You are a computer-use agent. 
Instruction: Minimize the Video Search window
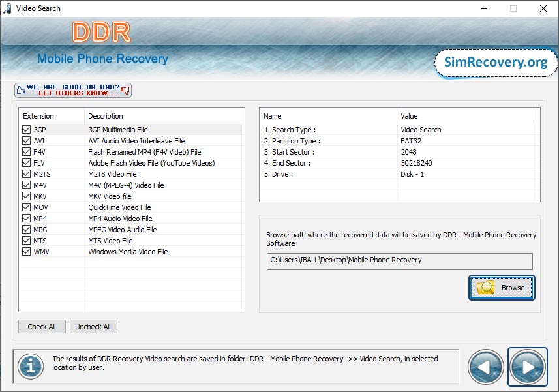click(484, 8)
